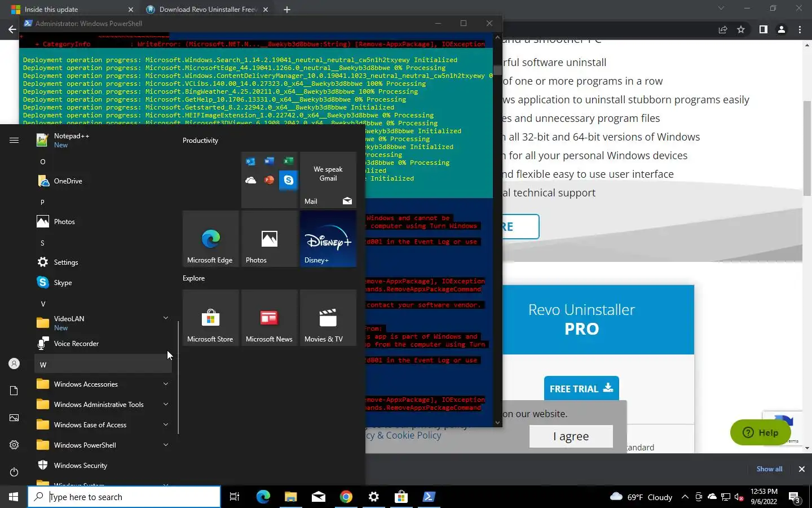Open a new Chrome tab
Viewport: 812px width, 508px height.
[x=287, y=10]
